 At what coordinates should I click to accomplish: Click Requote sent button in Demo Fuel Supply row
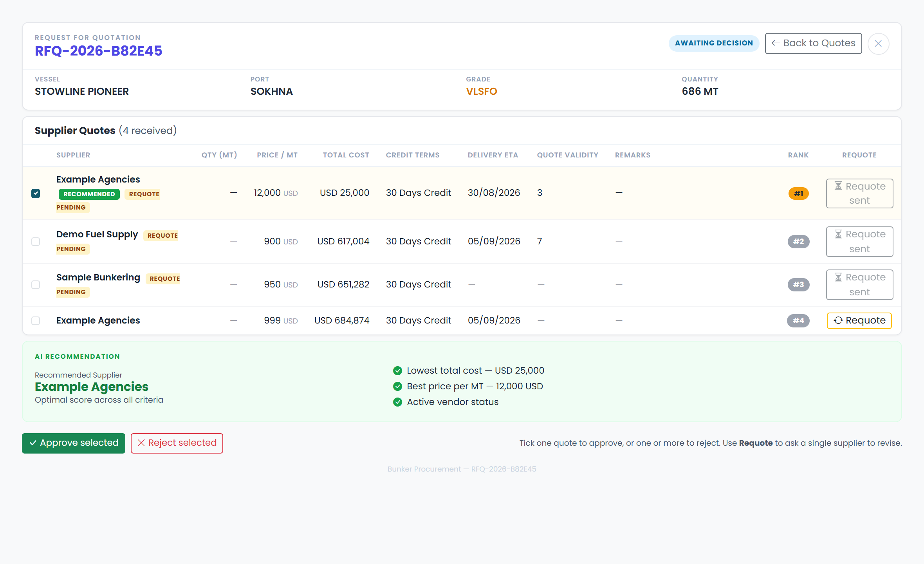[859, 242]
